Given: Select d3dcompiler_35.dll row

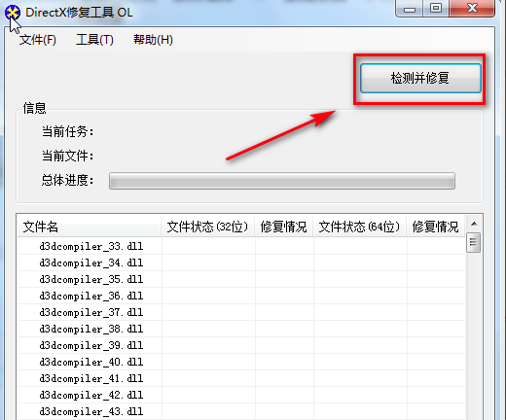Looking at the screenshot, I should [241, 279].
